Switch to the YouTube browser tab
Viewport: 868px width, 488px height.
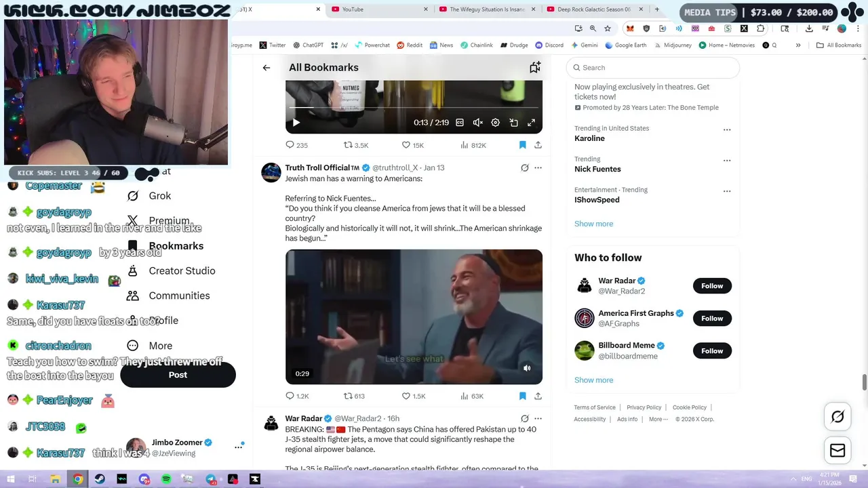(378, 9)
